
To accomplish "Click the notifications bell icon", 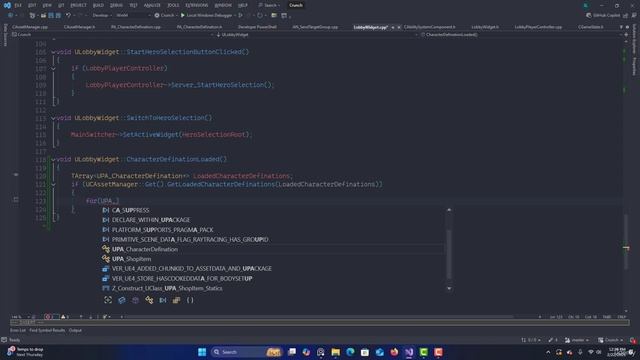I will (x=632, y=340).
